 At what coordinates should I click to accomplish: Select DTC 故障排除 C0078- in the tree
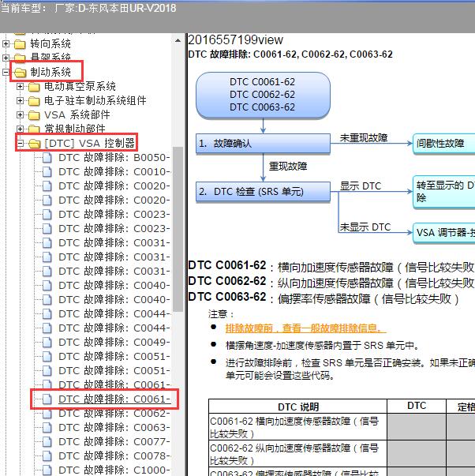[x=114, y=455]
